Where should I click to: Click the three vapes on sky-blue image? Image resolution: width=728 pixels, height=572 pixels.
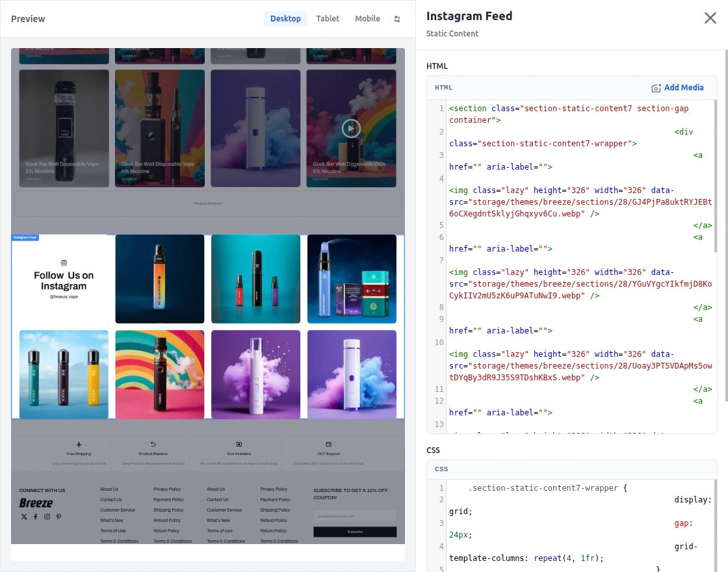click(x=64, y=374)
